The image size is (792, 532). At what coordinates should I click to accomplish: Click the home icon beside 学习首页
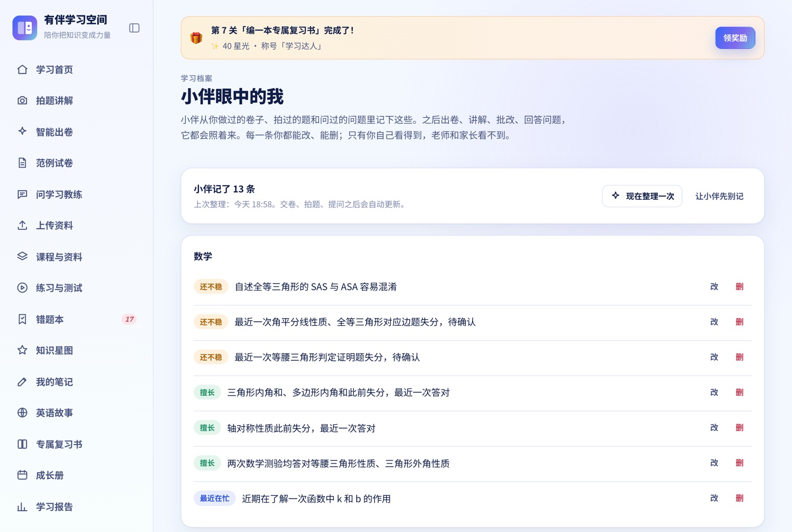click(x=22, y=69)
